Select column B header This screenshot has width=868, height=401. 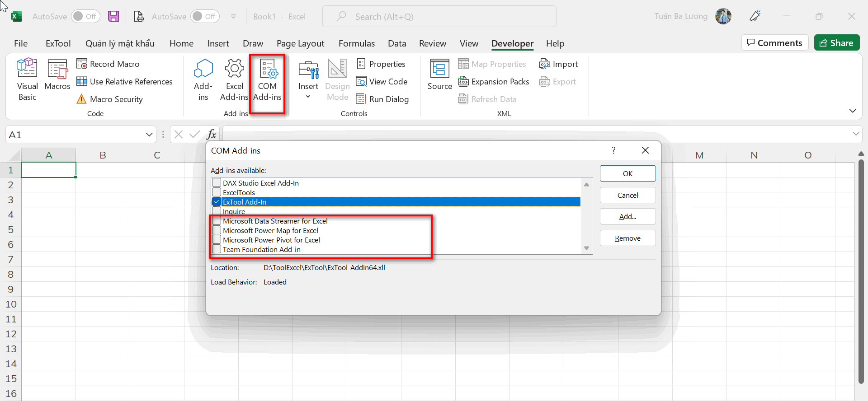[103, 155]
